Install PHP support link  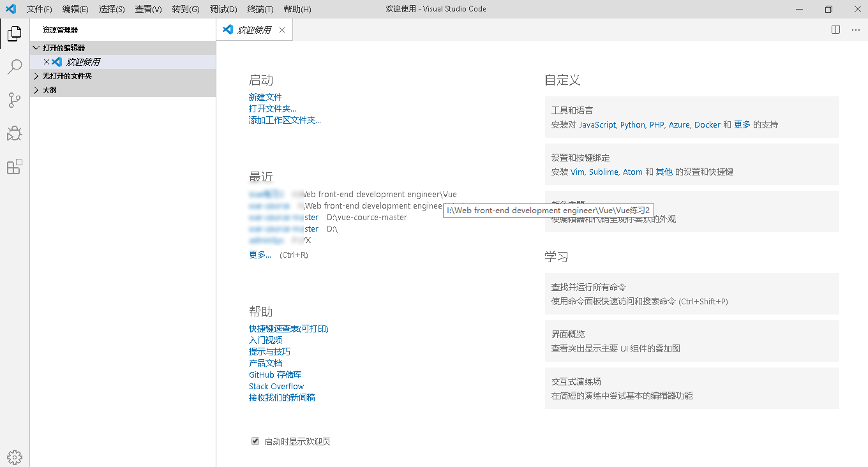[657, 125]
